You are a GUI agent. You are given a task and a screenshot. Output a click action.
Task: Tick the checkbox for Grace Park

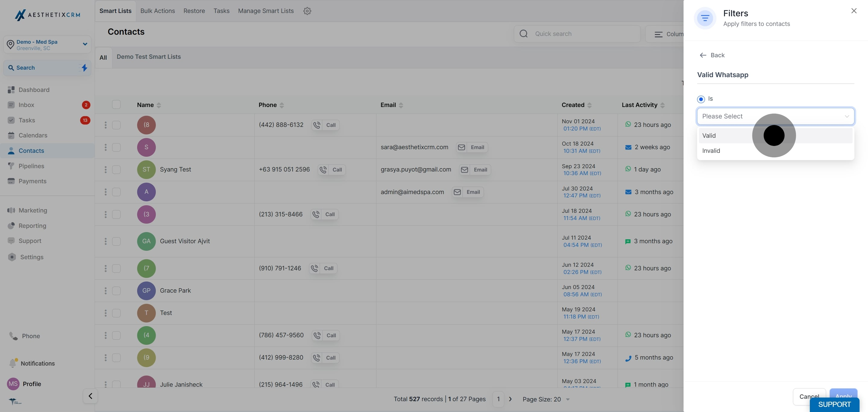coord(116,291)
